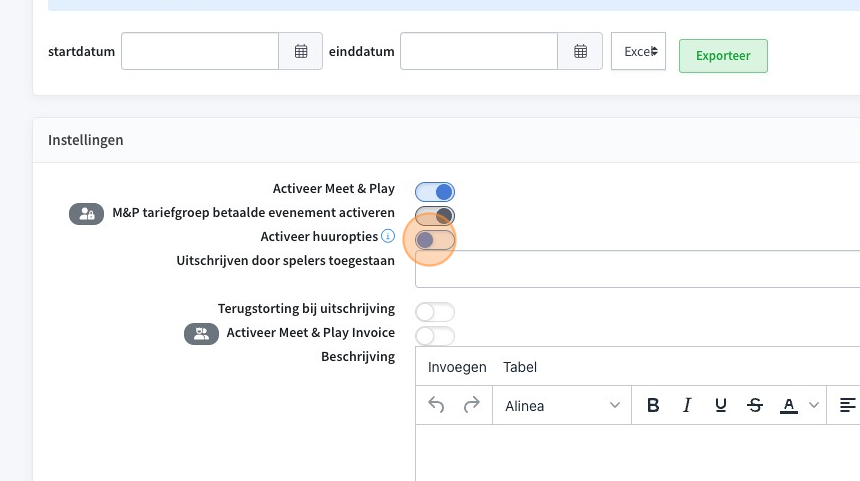860x481 pixels.
Task: Open the Tabel menu in the editor
Action: coord(520,367)
